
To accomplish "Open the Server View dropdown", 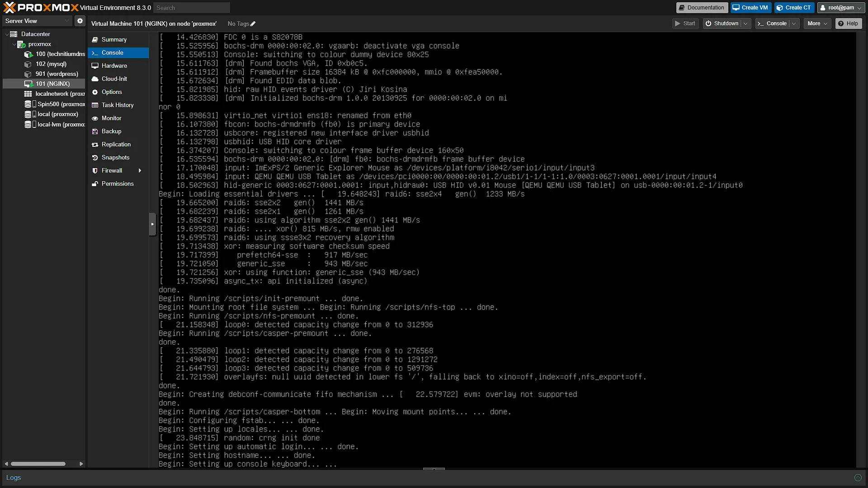I will [37, 21].
